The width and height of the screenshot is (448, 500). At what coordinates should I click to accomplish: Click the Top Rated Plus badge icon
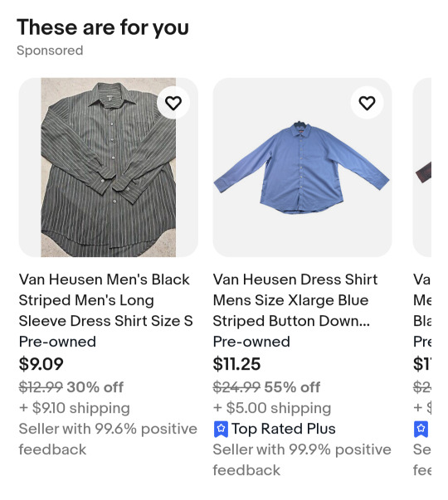click(221, 429)
